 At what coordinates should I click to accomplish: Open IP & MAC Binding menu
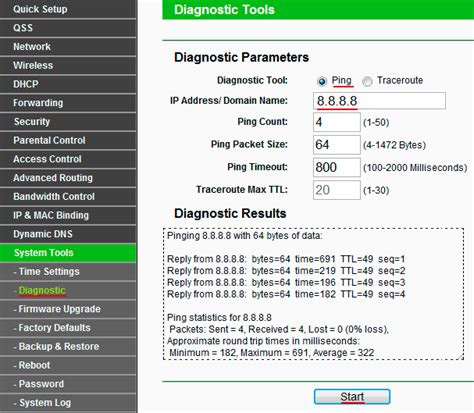[68, 215]
